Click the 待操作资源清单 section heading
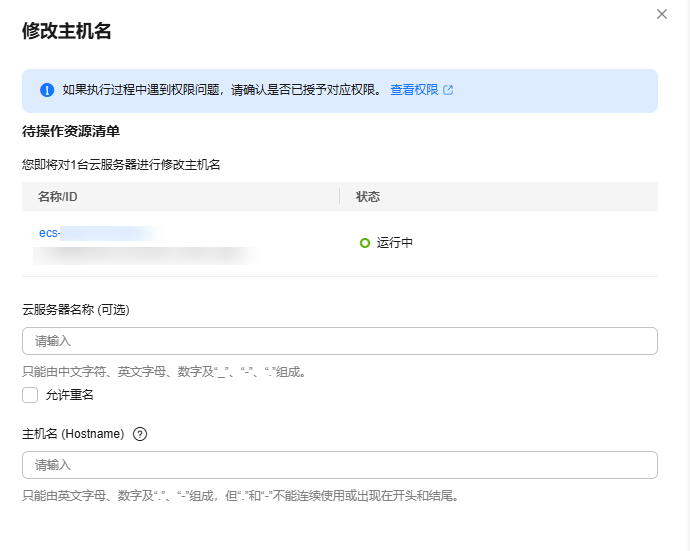Screen dimensions: 690x551 [x=71, y=131]
